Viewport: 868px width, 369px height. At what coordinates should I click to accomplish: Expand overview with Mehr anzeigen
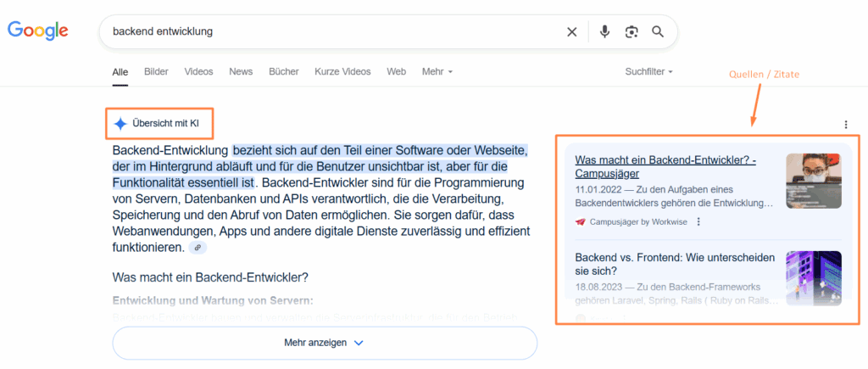325,343
